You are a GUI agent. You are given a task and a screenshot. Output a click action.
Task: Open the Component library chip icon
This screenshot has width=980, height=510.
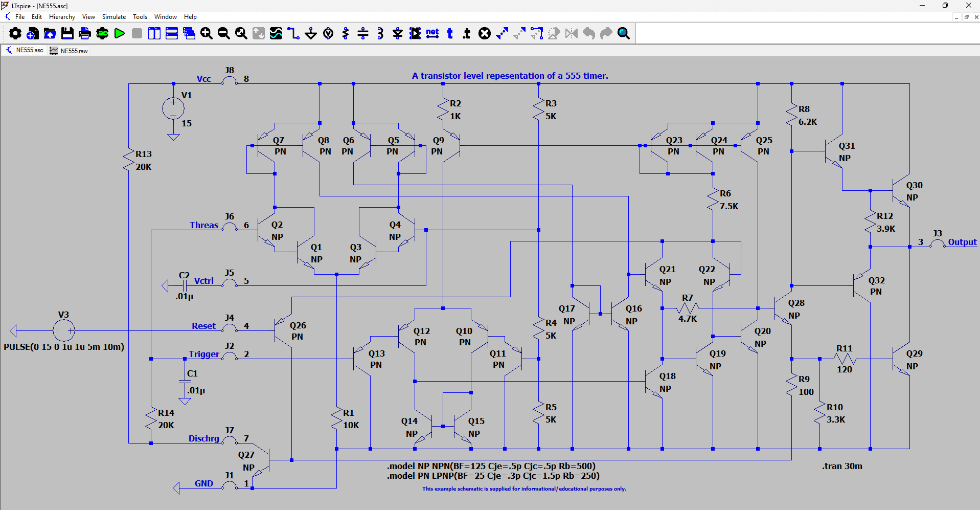[x=415, y=34]
